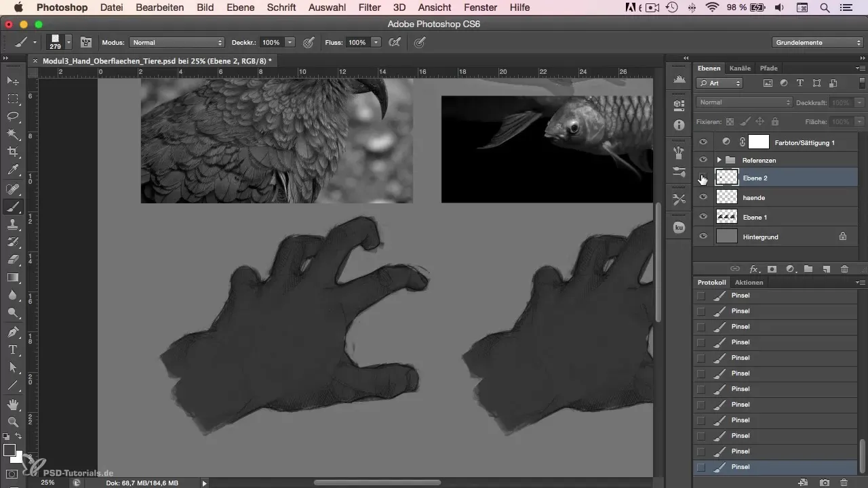Select the Gradient tool

point(13,277)
